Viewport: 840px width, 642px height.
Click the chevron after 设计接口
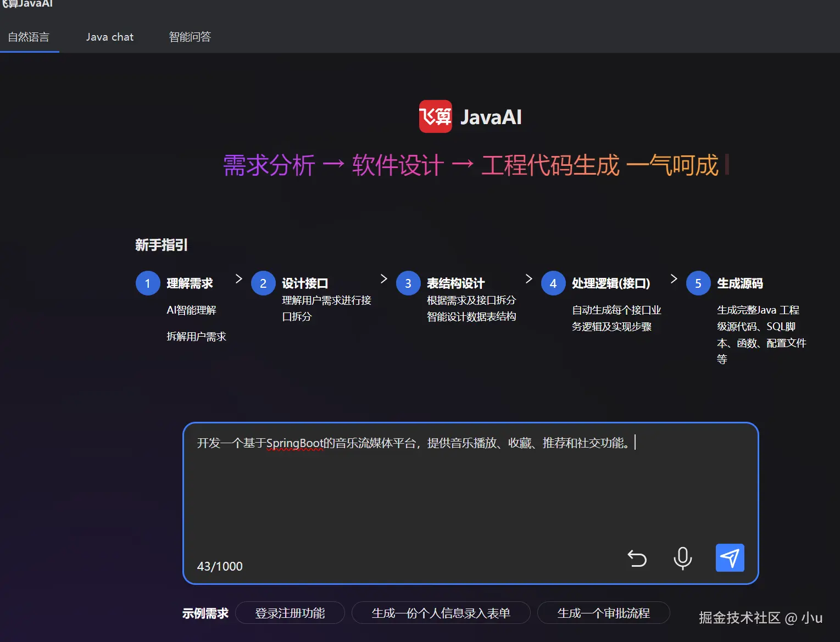coord(383,279)
